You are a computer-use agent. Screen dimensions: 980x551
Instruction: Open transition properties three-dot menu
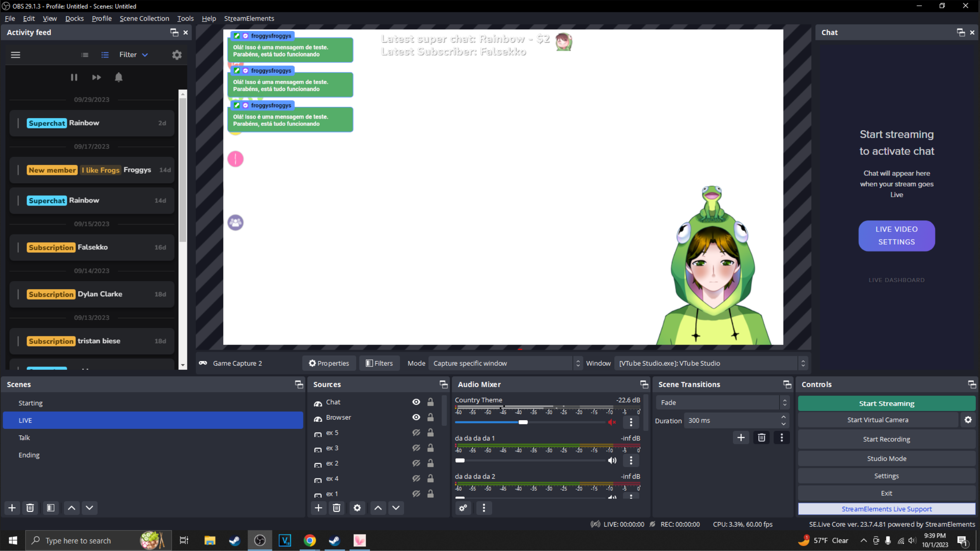pyautogui.click(x=781, y=437)
